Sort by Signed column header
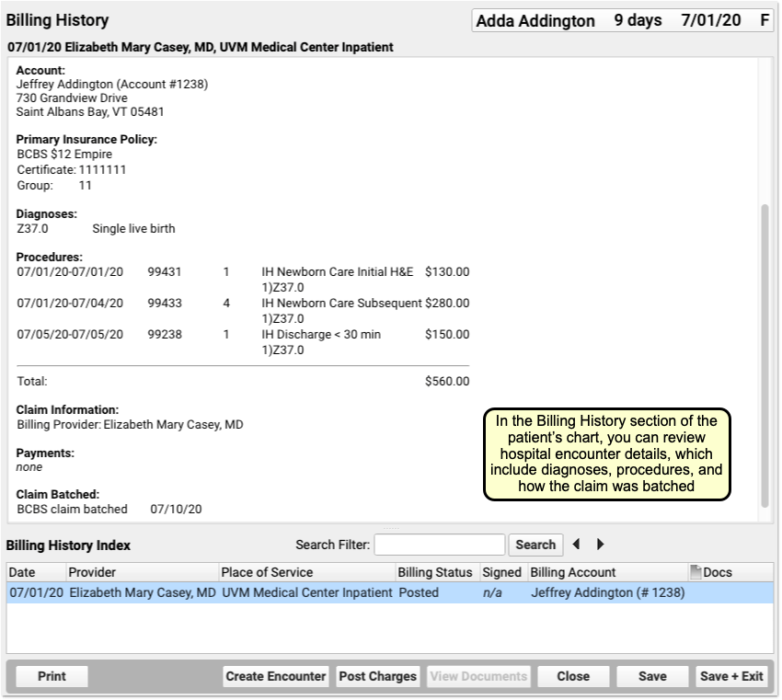 tap(504, 572)
